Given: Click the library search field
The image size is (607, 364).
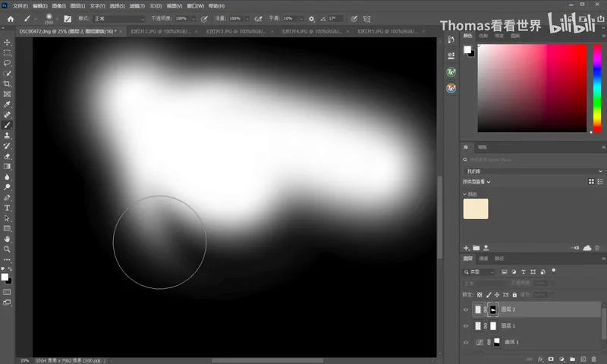Looking at the screenshot, I should [533, 159].
